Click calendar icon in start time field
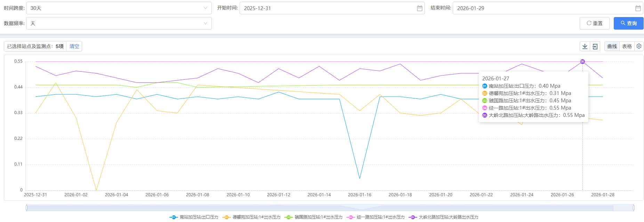 pos(420,8)
